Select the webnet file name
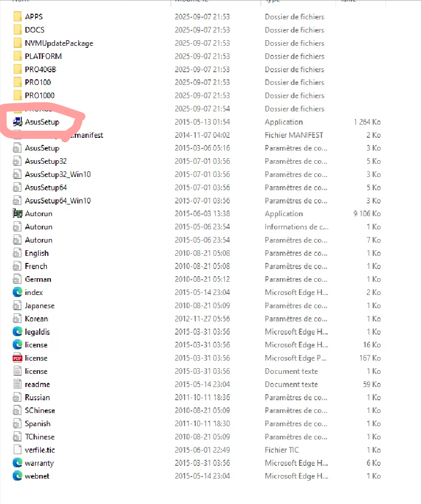Screen dimensions: 421x504 pos(37,476)
